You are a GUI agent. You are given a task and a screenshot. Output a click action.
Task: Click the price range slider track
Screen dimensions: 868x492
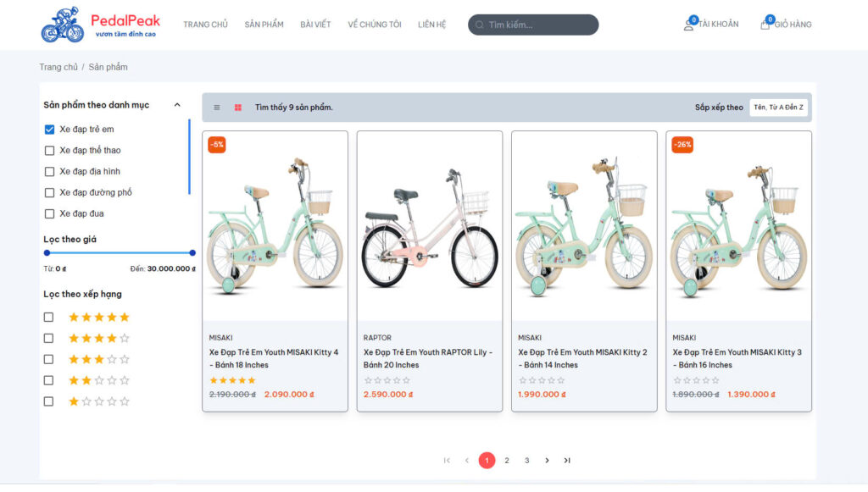pos(120,253)
